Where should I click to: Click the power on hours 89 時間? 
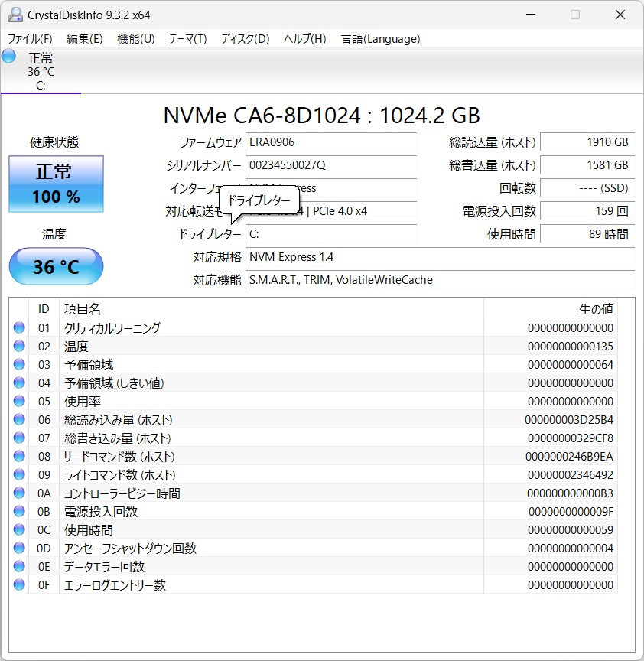[x=587, y=234]
